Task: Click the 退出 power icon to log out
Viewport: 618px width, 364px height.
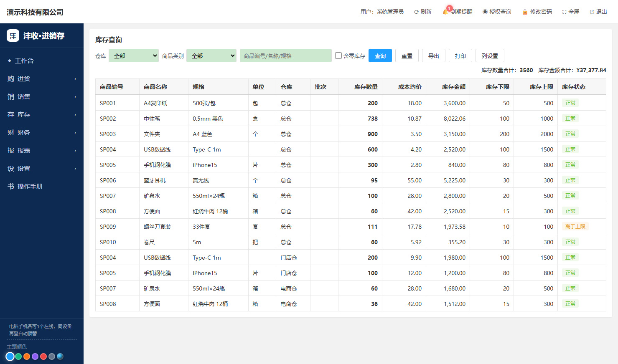Action: (x=592, y=12)
